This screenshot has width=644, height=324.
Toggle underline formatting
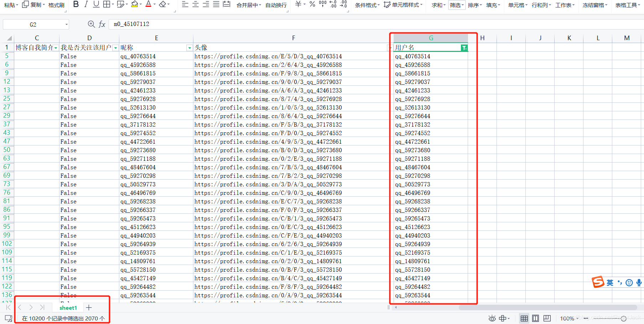(x=96, y=4)
